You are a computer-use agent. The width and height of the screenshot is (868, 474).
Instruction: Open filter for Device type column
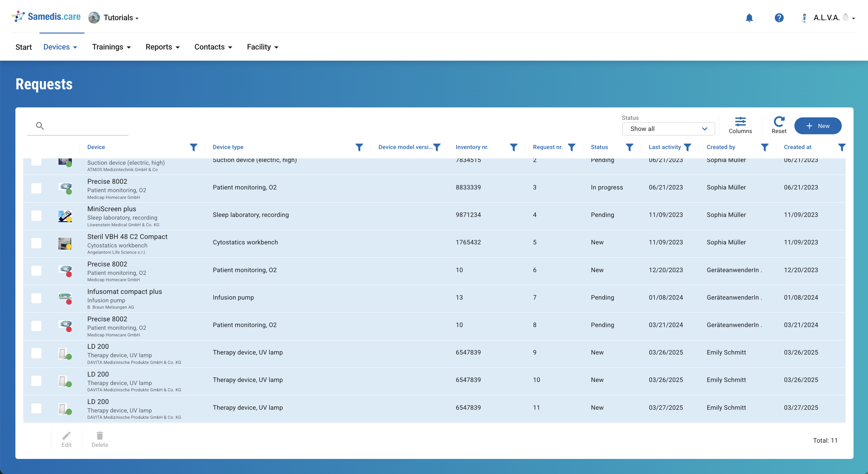[359, 147]
